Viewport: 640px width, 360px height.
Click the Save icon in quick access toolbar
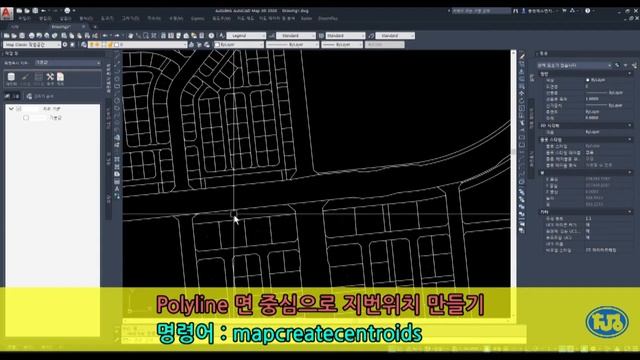click(x=35, y=11)
